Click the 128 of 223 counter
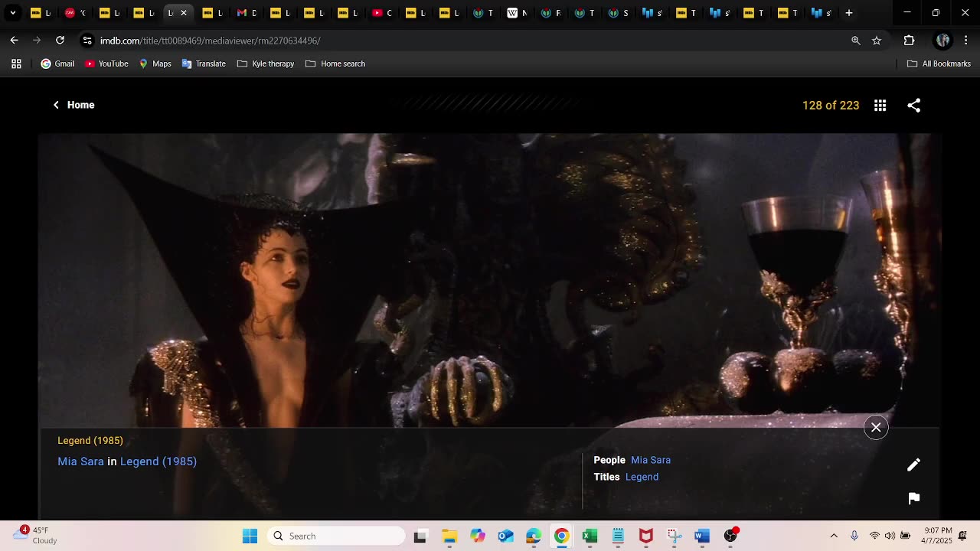 831,106
